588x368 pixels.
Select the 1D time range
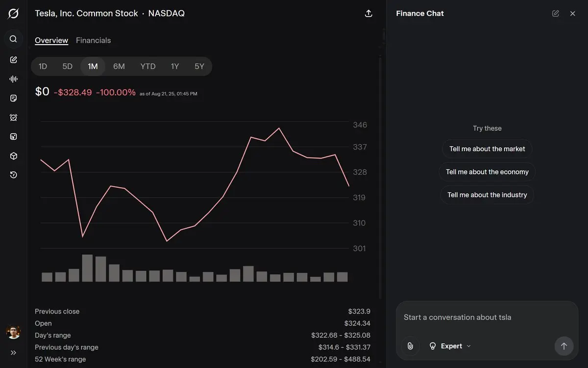(43, 66)
